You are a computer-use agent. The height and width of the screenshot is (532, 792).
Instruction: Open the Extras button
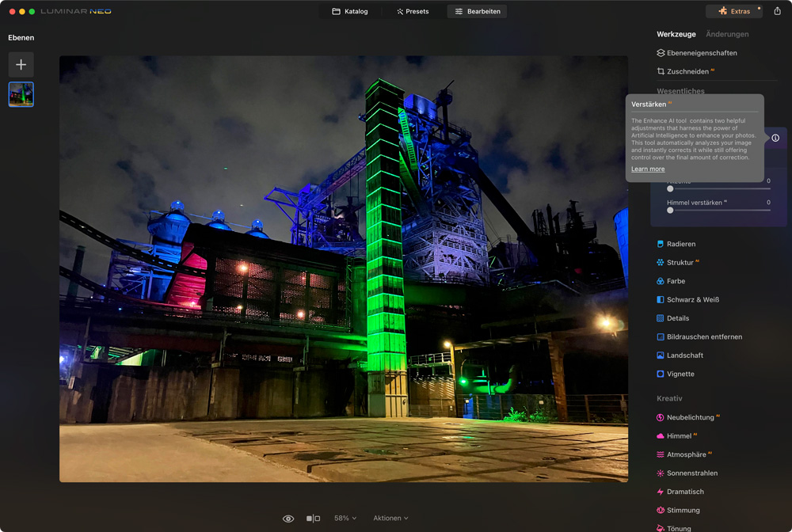click(x=733, y=11)
